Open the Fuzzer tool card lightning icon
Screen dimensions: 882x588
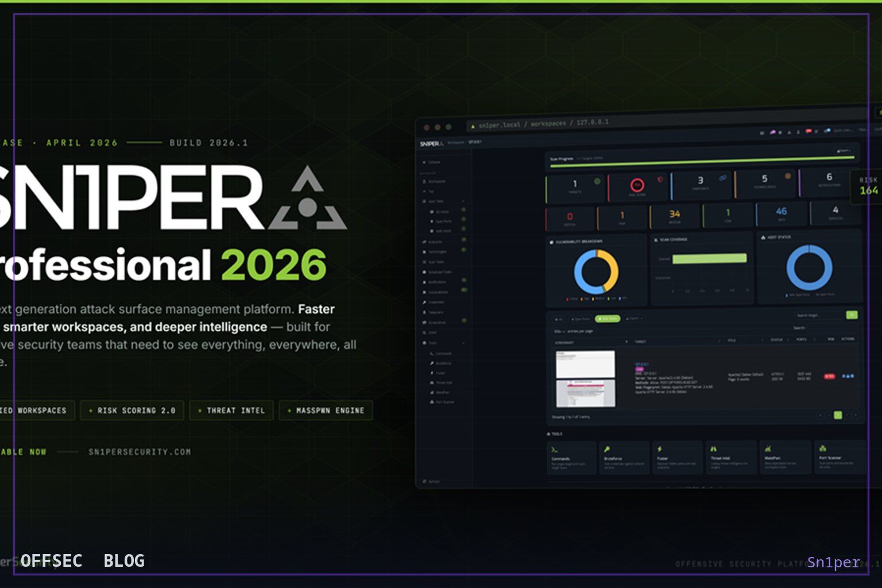pos(660,449)
